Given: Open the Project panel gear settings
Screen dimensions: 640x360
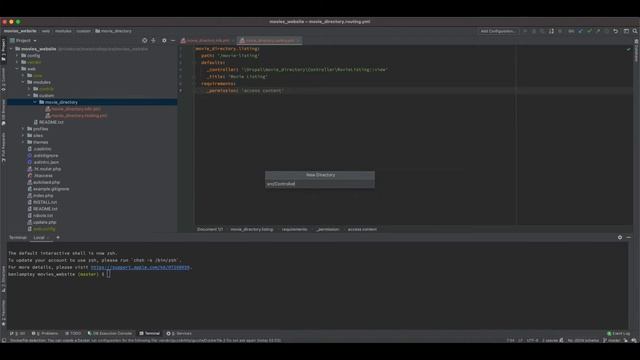Looking at the screenshot, I should point(164,40).
